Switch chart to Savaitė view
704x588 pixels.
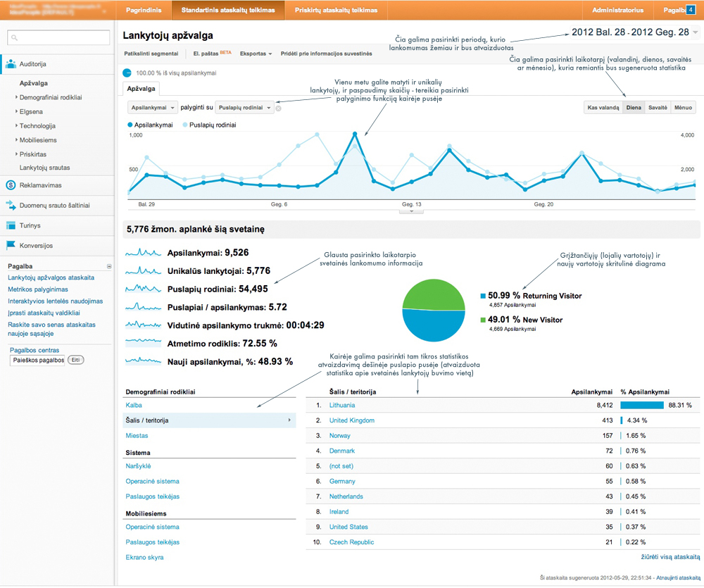658,108
